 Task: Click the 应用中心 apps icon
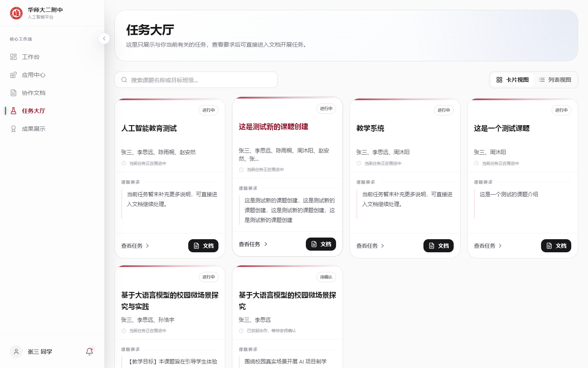pos(13,75)
